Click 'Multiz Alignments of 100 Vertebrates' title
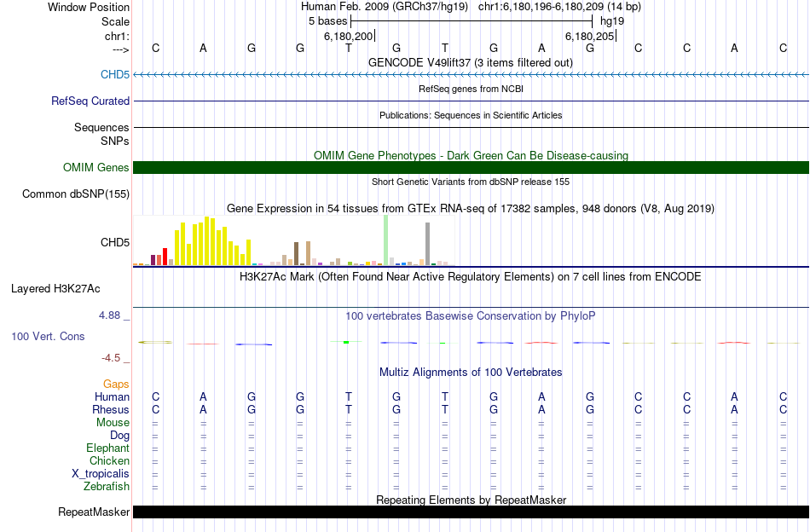 coord(471,372)
